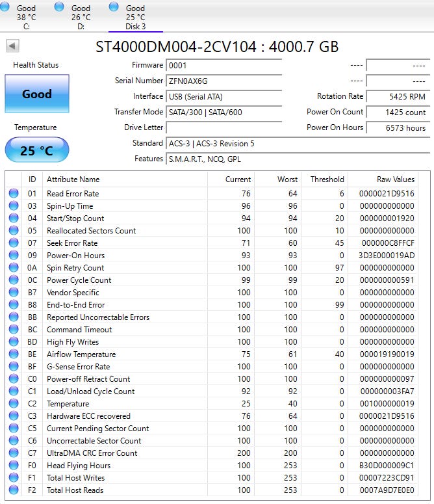Click the previous disk arrow button

12,46
